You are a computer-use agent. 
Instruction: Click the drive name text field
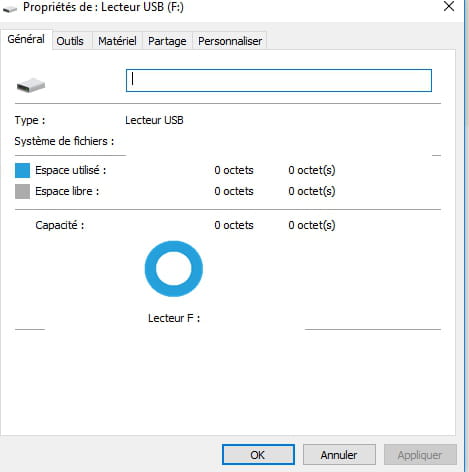coord(279,80)
